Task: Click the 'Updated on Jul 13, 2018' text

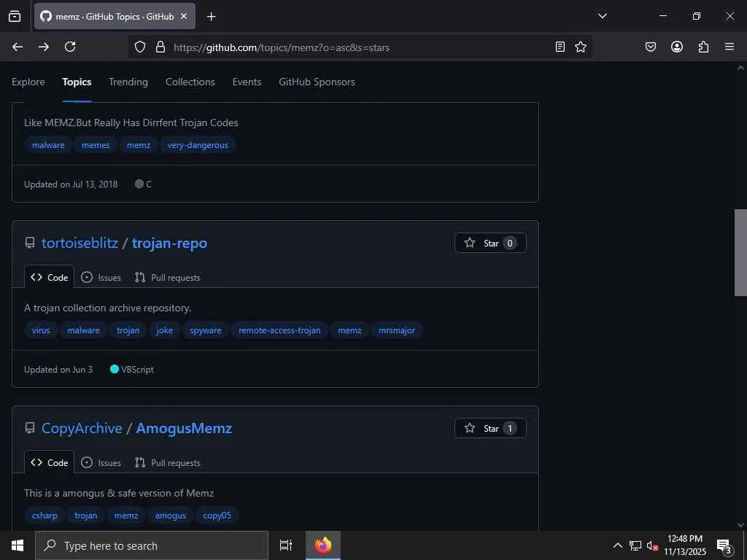Action: pos(71,184)
